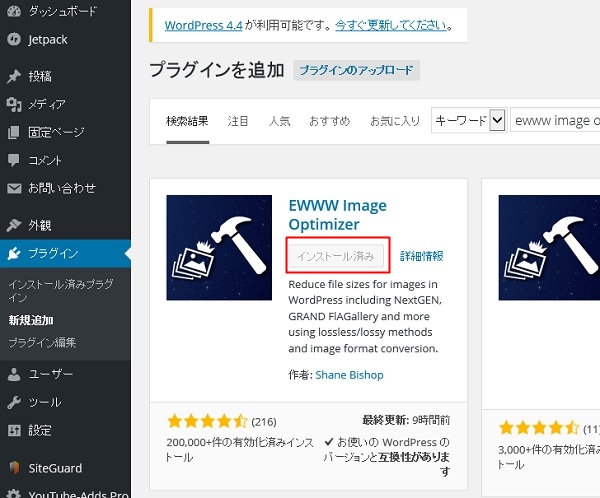Click the Dashboard gauge icon
The width and height of the screenshot is (600, 498).
click(x=14, y=11)
